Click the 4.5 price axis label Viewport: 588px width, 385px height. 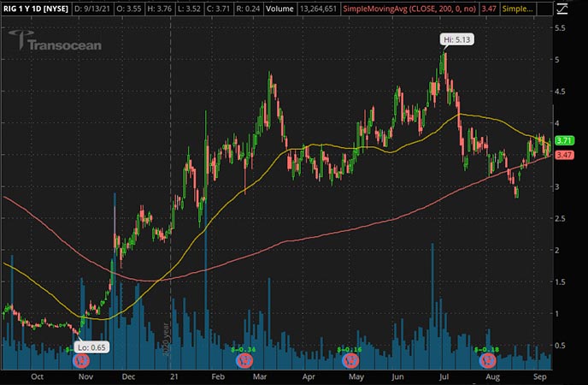(560, 92)
